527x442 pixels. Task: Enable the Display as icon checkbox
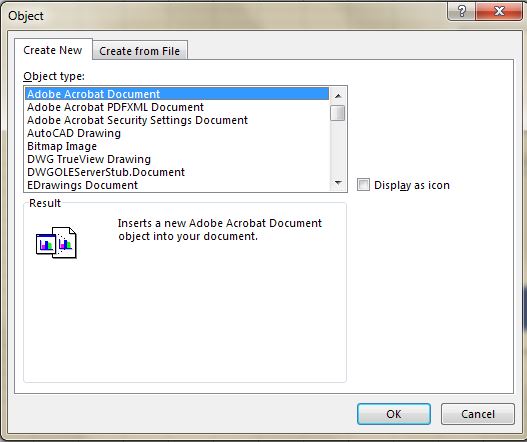(363, 185)
